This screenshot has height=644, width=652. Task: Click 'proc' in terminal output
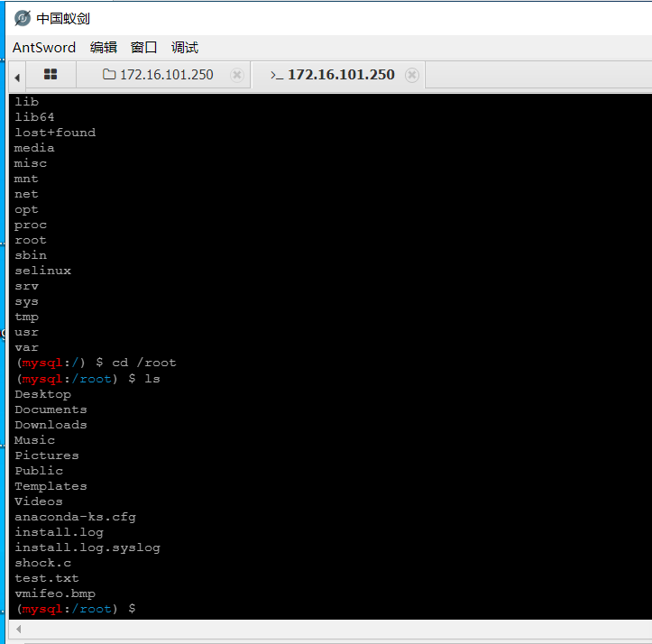click(31, 225)
